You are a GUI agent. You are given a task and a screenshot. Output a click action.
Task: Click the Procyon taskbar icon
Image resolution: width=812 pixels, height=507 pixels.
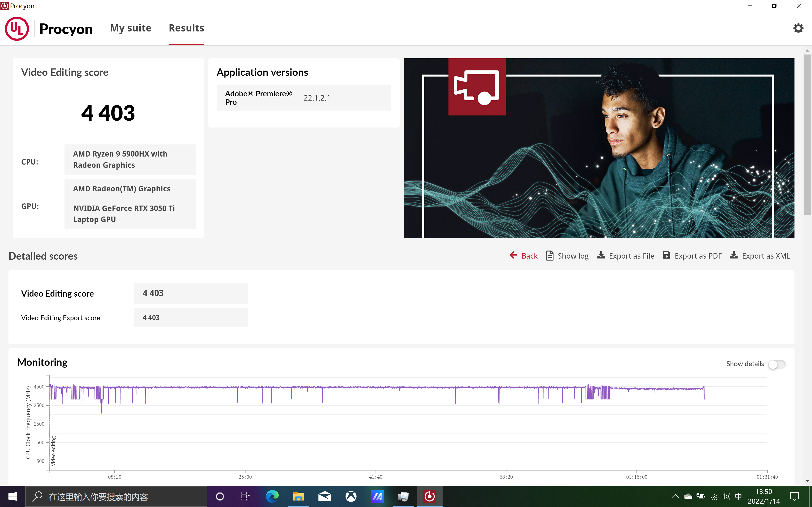click(x=429, y=496)
